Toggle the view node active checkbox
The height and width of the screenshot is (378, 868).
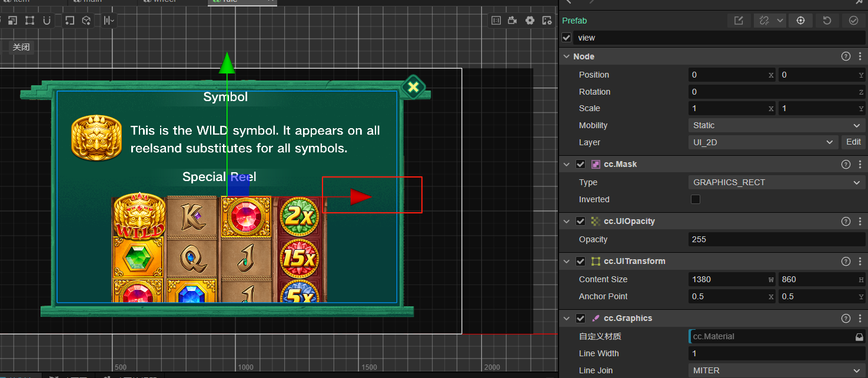point(567,38)
